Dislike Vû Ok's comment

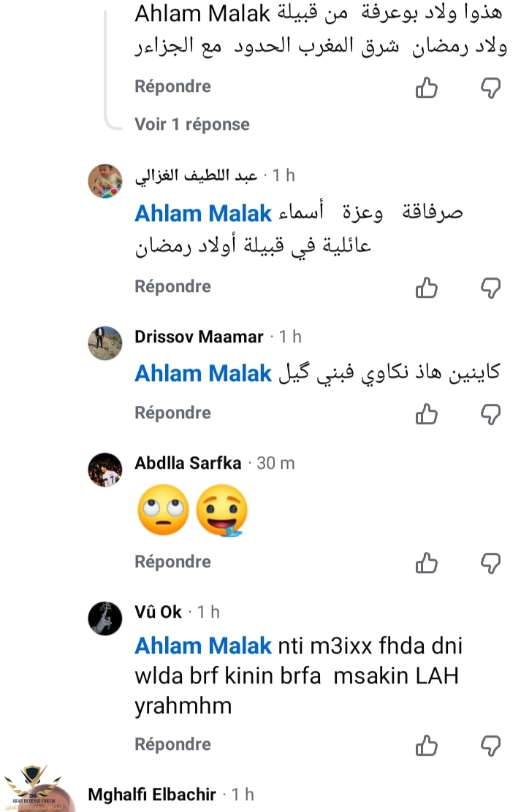(x=490, y=746)
